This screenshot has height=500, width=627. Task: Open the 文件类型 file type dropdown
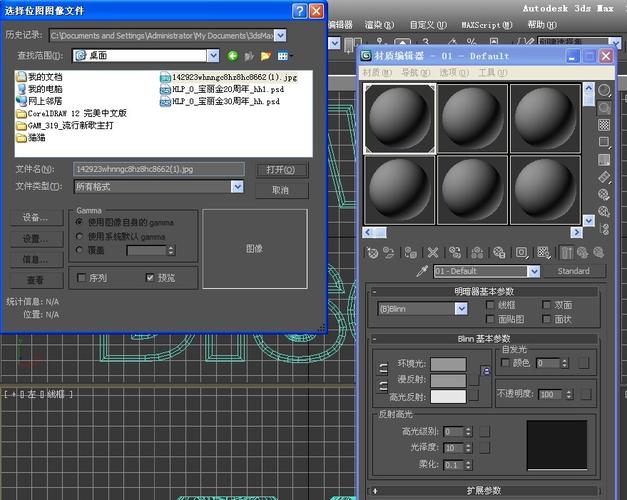tap(237, 186)
